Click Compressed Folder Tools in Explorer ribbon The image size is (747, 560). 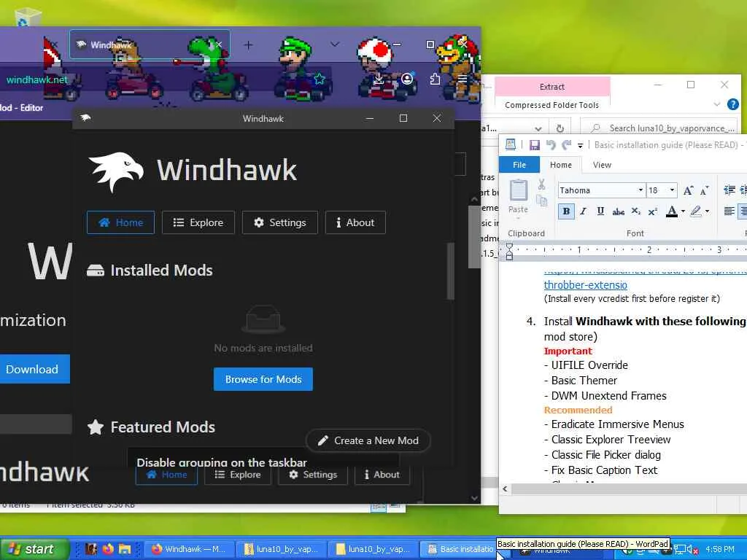(x=551, y=105)
